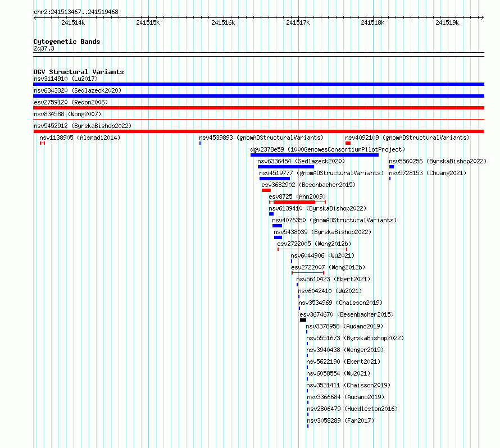Image resolution: width=500 pixels, height=448 pixels.
Task: Click nsv5551673 (ByrskaBishop2022) label
Action: 355,338
